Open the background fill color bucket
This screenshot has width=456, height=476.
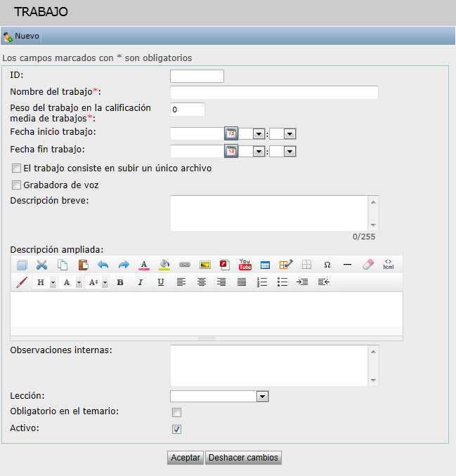[x=164, y=265]
